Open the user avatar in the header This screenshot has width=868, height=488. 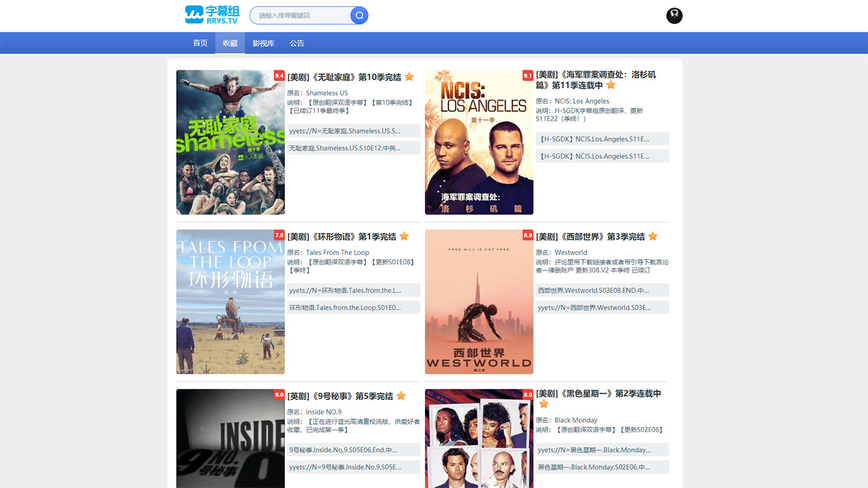tap(675, 16)
